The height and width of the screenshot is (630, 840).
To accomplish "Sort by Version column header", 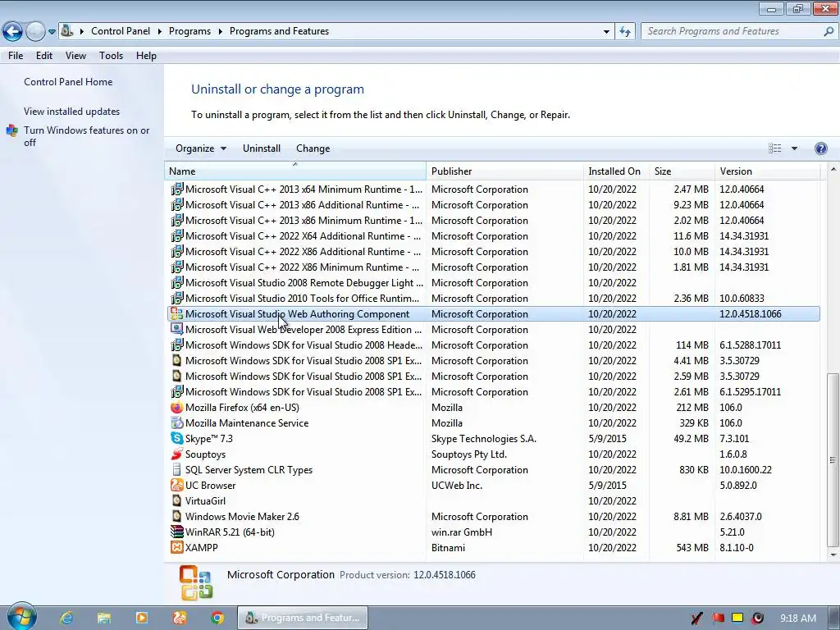I will 767,171.
